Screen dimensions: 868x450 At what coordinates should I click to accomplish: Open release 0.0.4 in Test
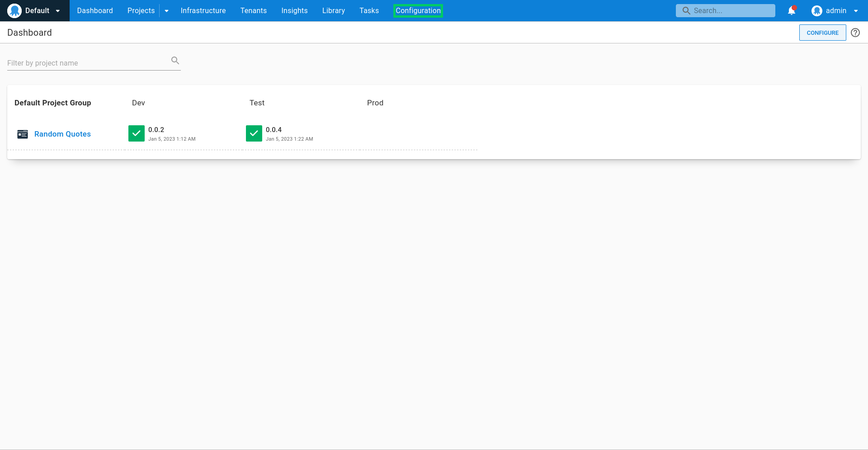[x=274, y=129]
